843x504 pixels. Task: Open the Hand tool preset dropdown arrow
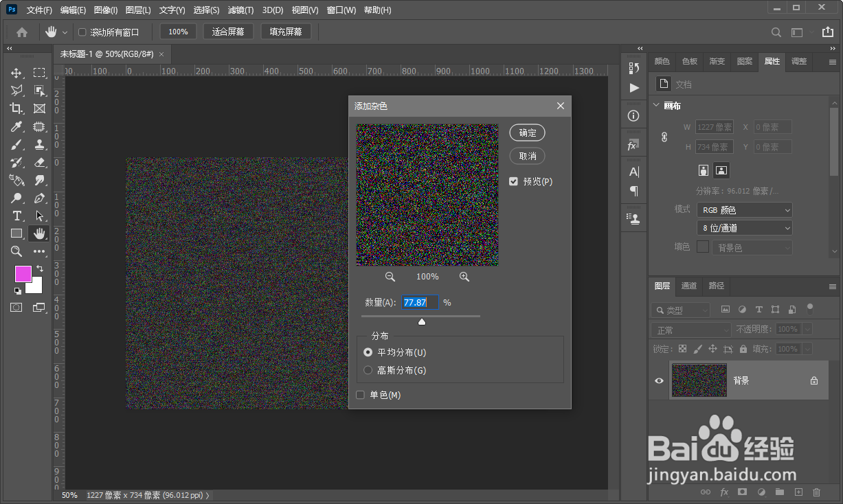point(65,32)
